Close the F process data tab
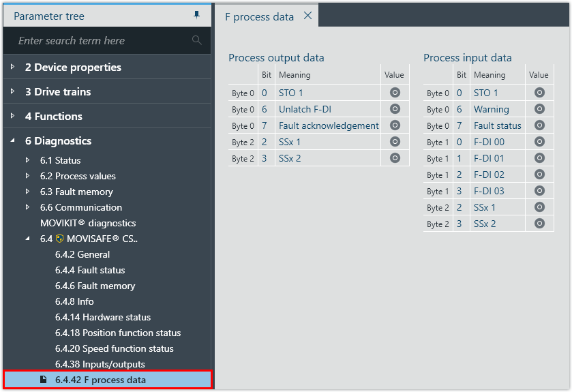The width and height of the screenshot is (572, 392). coord(307,16)
